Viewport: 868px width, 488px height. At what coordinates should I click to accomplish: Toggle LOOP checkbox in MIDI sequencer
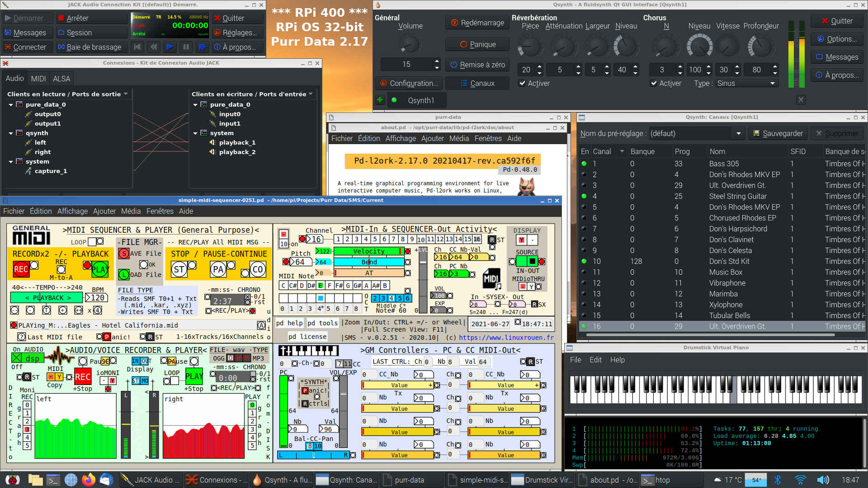pyautogui.click(x=92, y=242)
